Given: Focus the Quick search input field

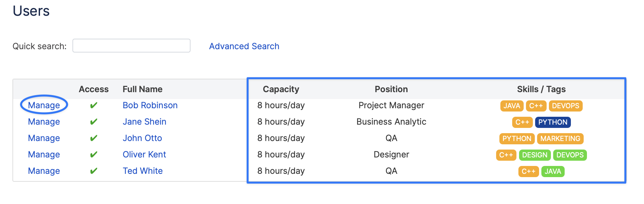Looking at the screenshot, I should (131, 46).
